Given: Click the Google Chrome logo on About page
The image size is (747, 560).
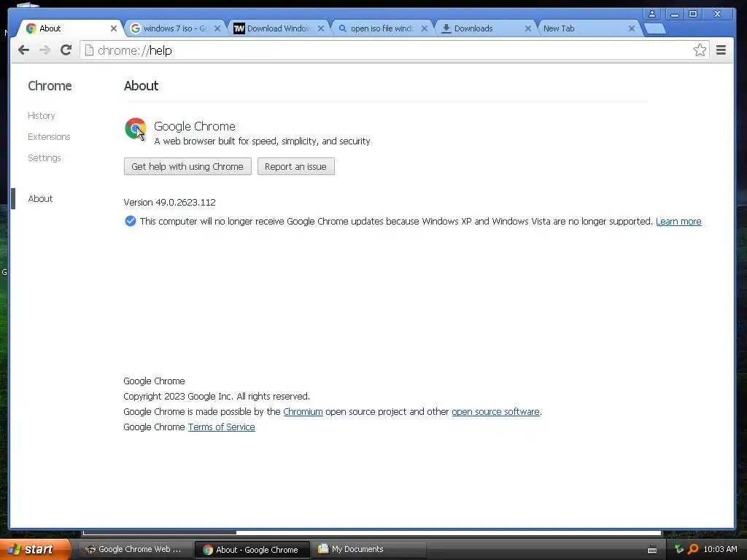Looking at the screenshot, I should coord(135,128).
